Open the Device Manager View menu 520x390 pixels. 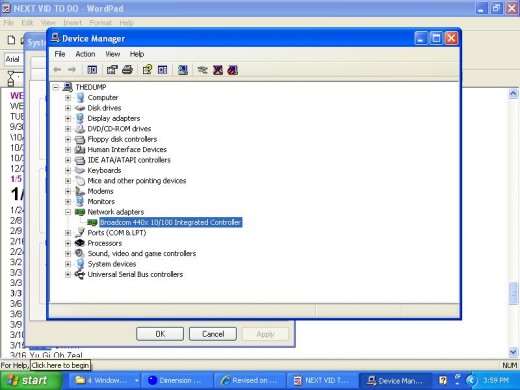[113, 54]
